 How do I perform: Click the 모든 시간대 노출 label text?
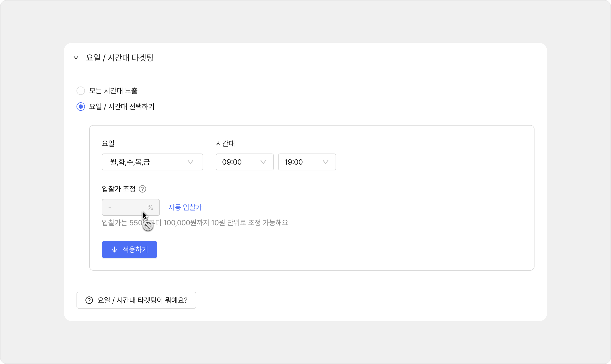[x=113, y=91]
